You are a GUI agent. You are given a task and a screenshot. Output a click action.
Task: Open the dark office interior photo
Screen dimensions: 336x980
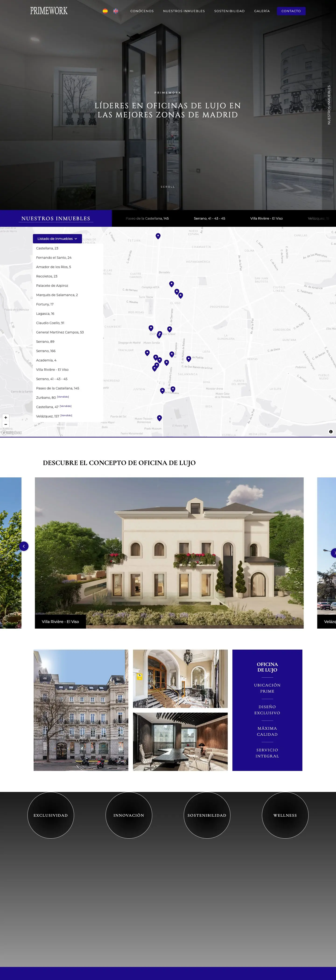[180, 742]
